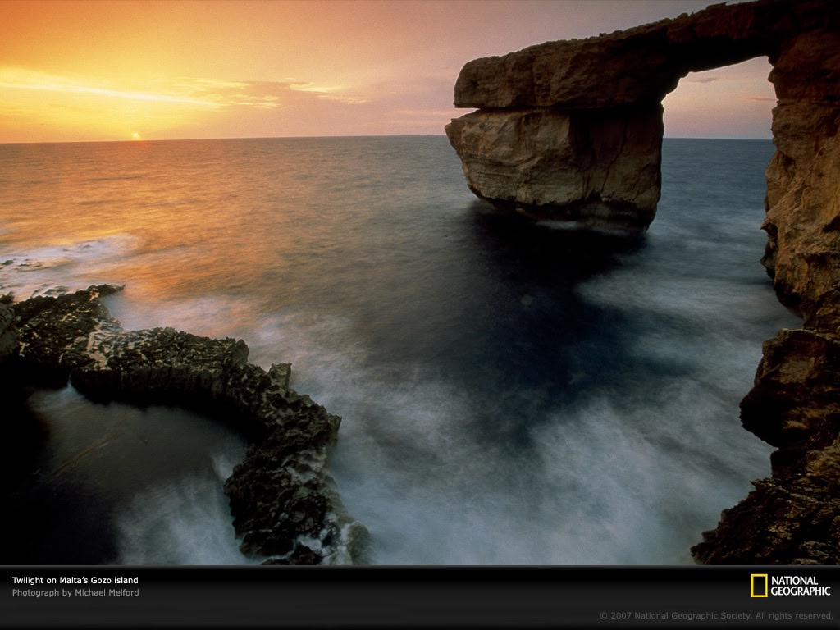Screen dimensions: 840x630
Task: Select the "Photograph by Michael Melford" credit
Action: click(75, 593)
